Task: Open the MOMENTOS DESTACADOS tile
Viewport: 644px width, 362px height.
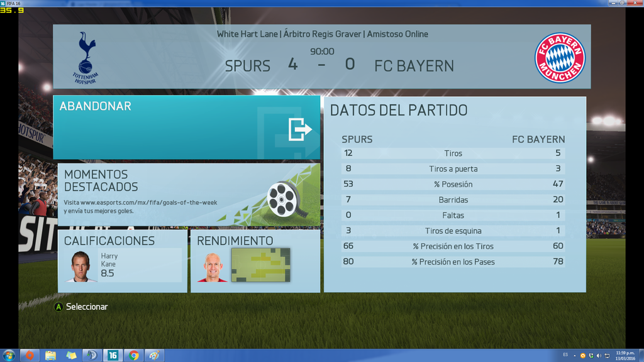Action: pos(189,195)
